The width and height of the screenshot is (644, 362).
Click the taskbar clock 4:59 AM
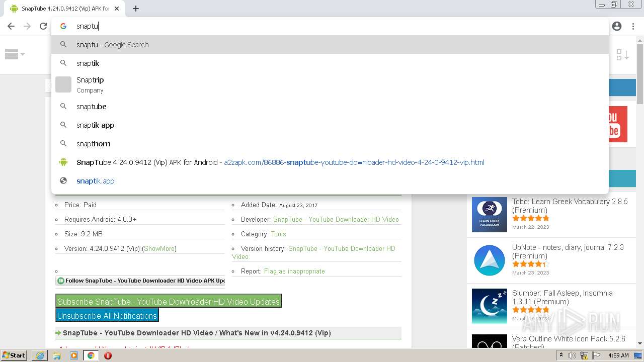point(618,355)
